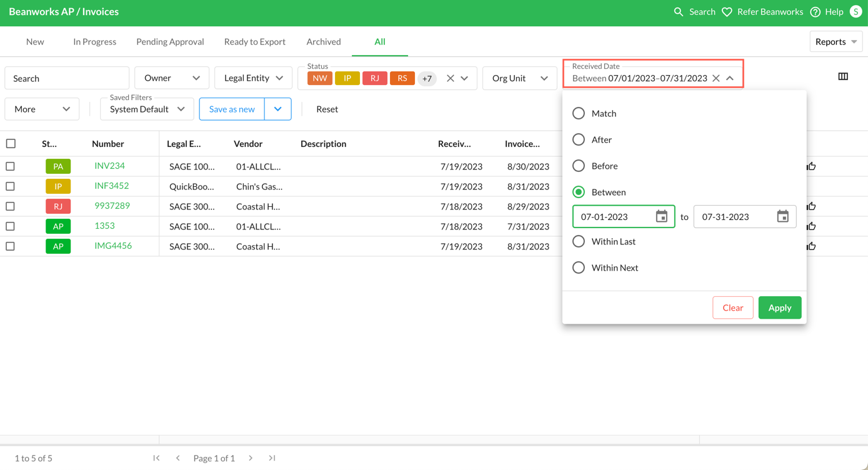The height and width of the screenshot is (470, 868).
Task: Click the yellow IP status chip in filter
Action: [x=347, y=78]
